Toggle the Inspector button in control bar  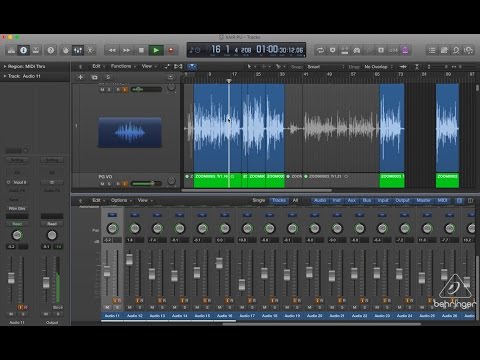(24, 50)
